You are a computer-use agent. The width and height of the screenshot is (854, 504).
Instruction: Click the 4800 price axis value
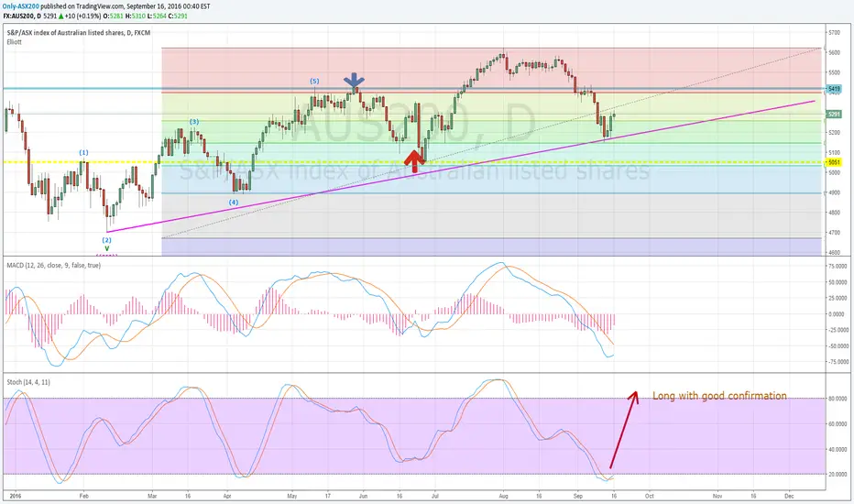coord(834,213)
